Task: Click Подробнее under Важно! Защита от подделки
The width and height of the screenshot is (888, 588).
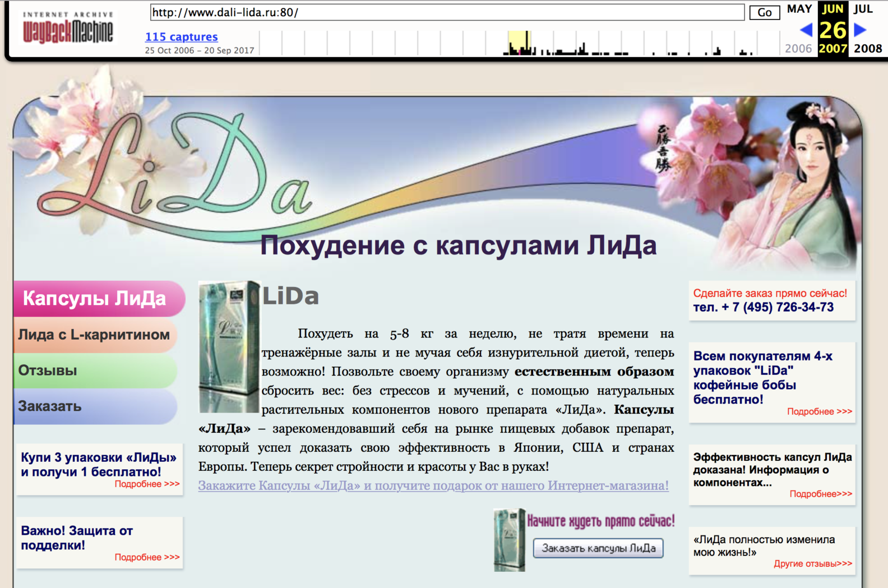Action: tap(147, 557)
